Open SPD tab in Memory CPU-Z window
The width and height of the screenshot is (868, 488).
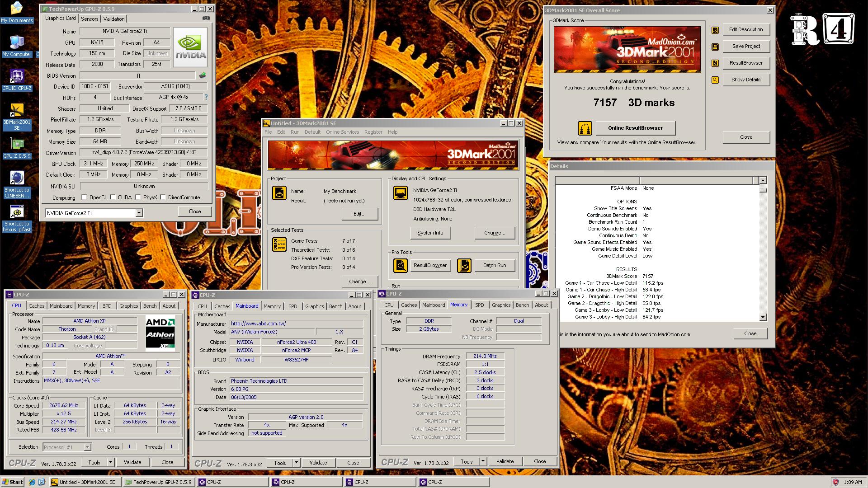tap(480, 305)
